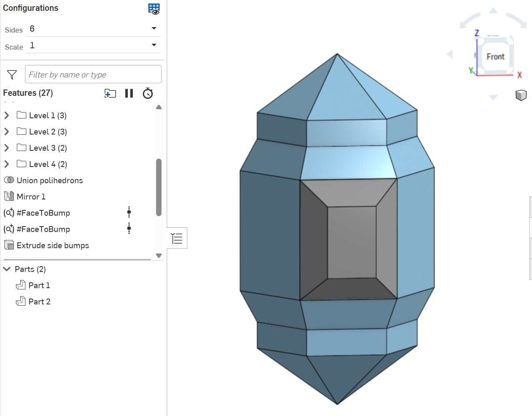Image resolution: width=532 pixels, height=416 pixels.
Task: Rotate view with the cube's left arrow
Action: click(x=450, y=54)
